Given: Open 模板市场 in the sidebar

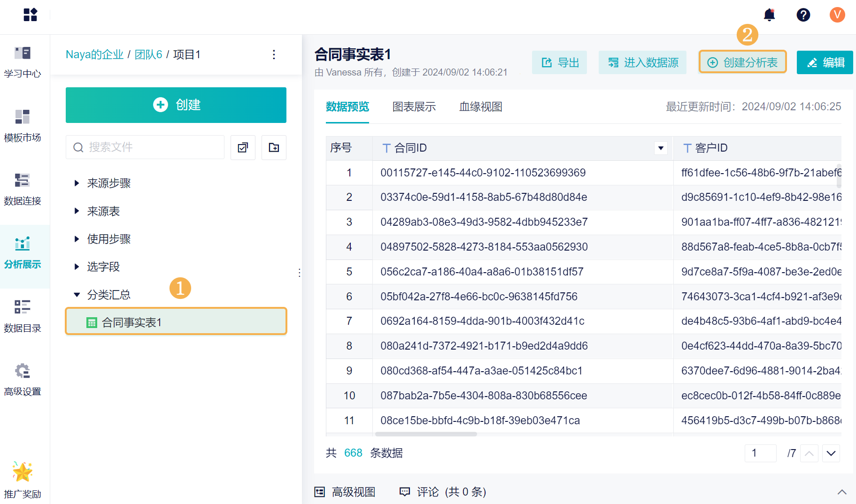Looking at the screenshot, I should pos(23,125).
